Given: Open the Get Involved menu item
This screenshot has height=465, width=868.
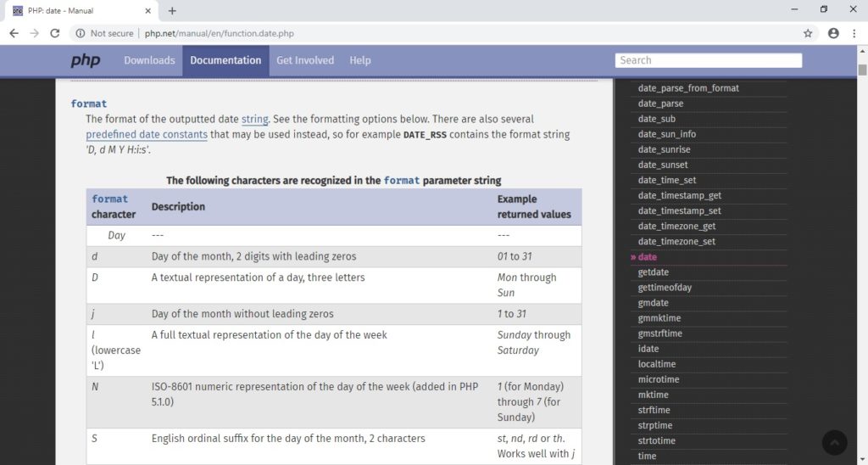Looking at the screenshot, I should [x=305, y=60].
